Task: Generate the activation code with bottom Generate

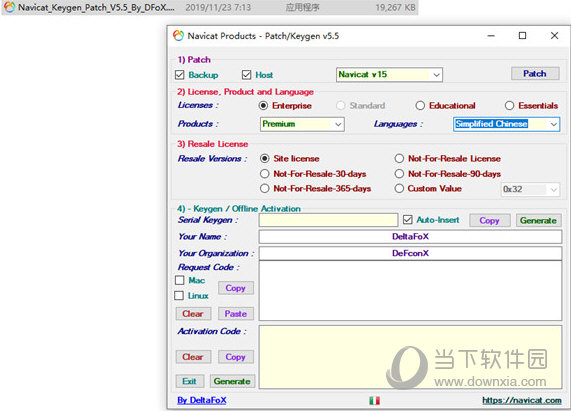Action: coord(232,381)
